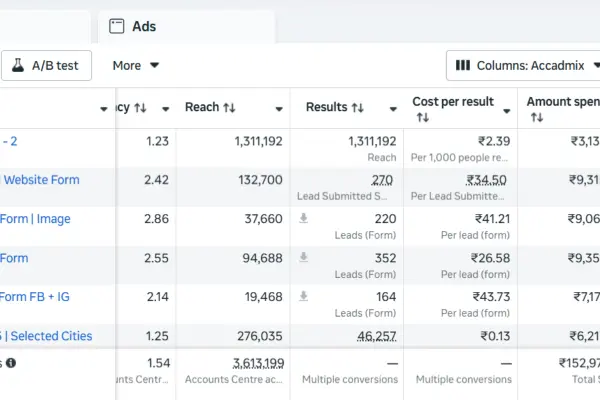Click the total reach 3,613,199 value
600x400 pixels.
258,363
